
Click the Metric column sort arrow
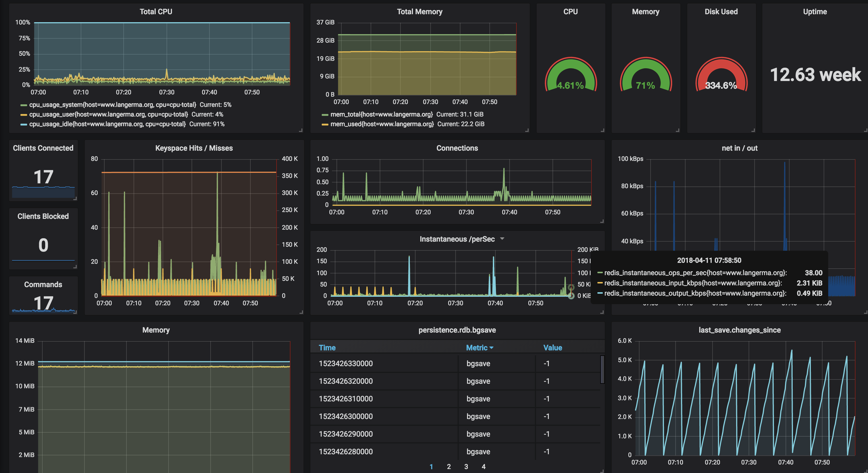tap(491, 348)
